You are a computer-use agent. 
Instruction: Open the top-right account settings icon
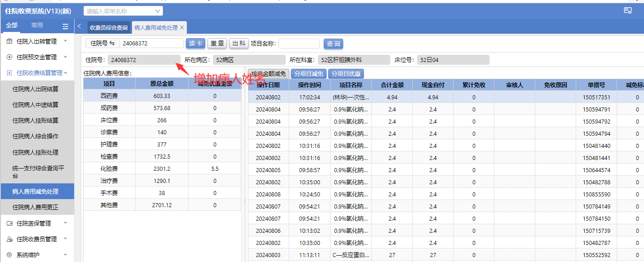[x=628, y=11]
